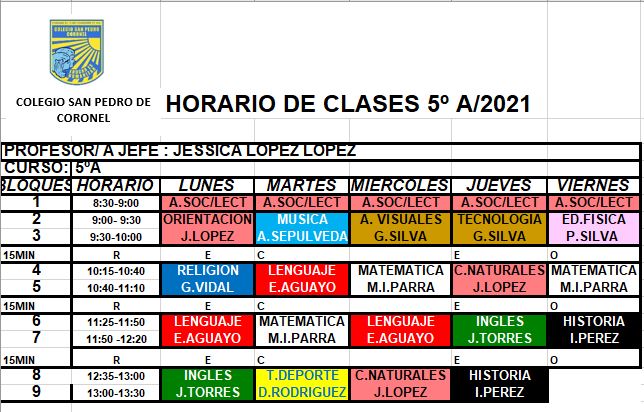The height and width of the screenshot is (412, 644).
Task: Select the blue MUSICA cell
Action: pyautogui.click(x=303, y=219)
